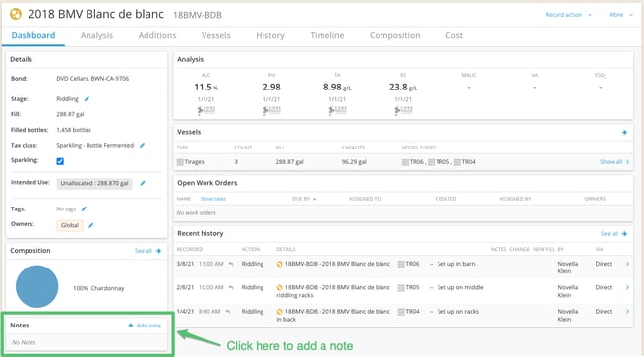Switch to the Timeline tab
Image resolution: width=644 pixels, height=357 pixels.
click(327, 35)
